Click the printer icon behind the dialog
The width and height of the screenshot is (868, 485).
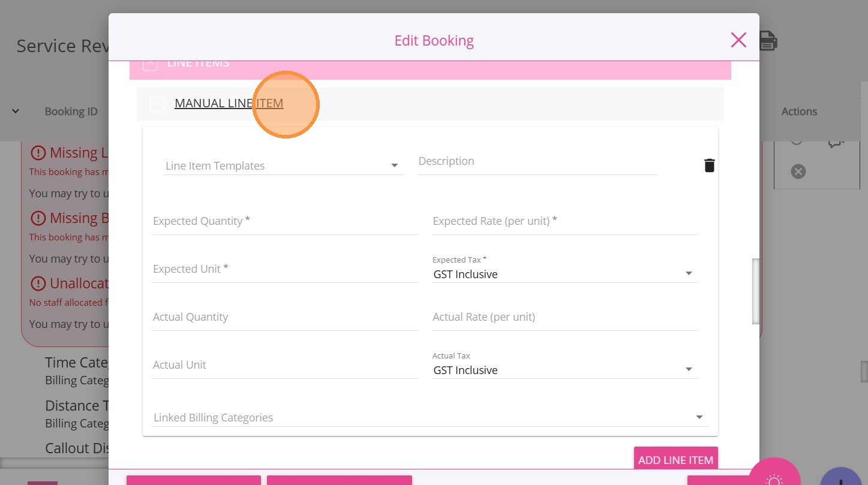[x=768, y=41]
